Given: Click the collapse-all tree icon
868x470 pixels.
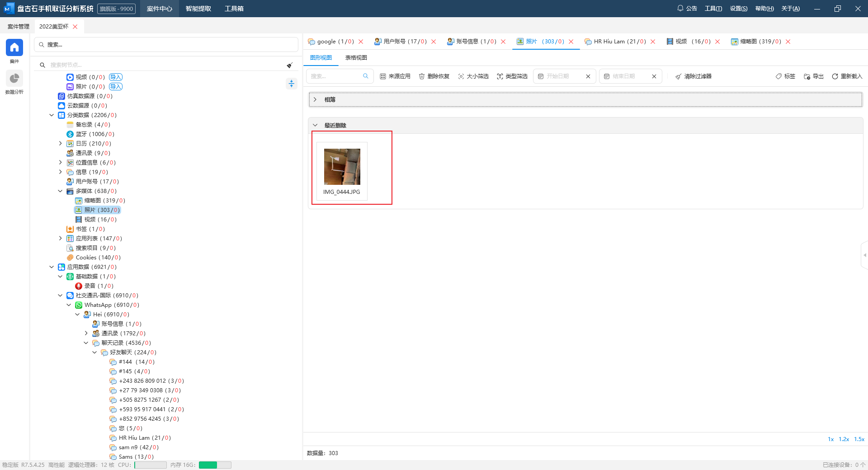Looking at the screenshot, I should click(292, 84).
